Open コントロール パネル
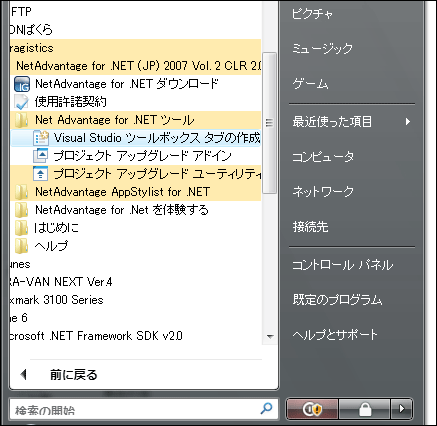437x426 pixels. (343, 265)
